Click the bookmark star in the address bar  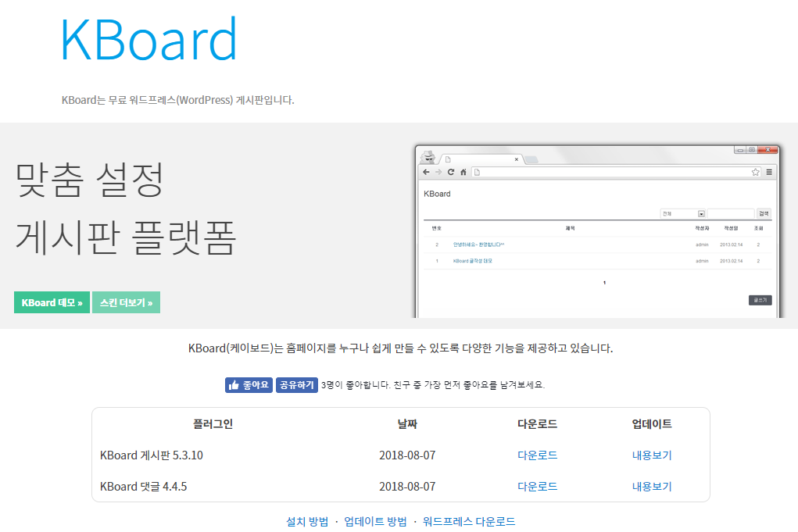tap(755, 172)
